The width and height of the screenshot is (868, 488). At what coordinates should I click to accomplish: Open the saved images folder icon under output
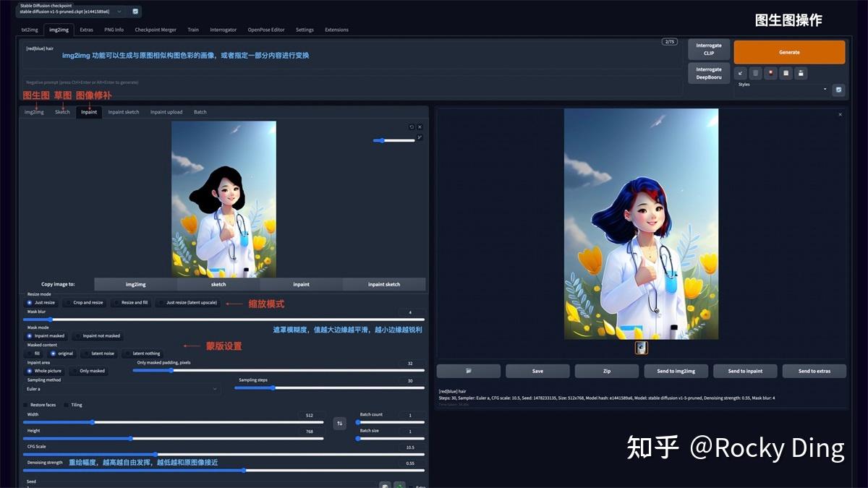pyautogui.click(x=468, y=371)
